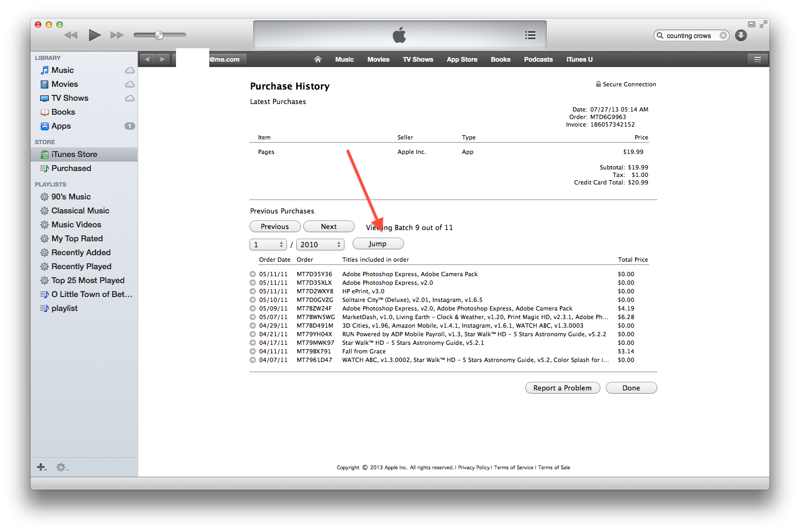Expand order MT7BWN5WG details arrow
Screen dimensions: 800x532
pos(253,317)
